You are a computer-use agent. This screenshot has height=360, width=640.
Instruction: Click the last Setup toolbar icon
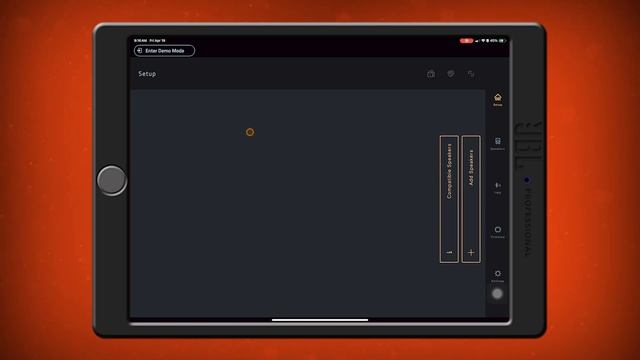[471, 74]
